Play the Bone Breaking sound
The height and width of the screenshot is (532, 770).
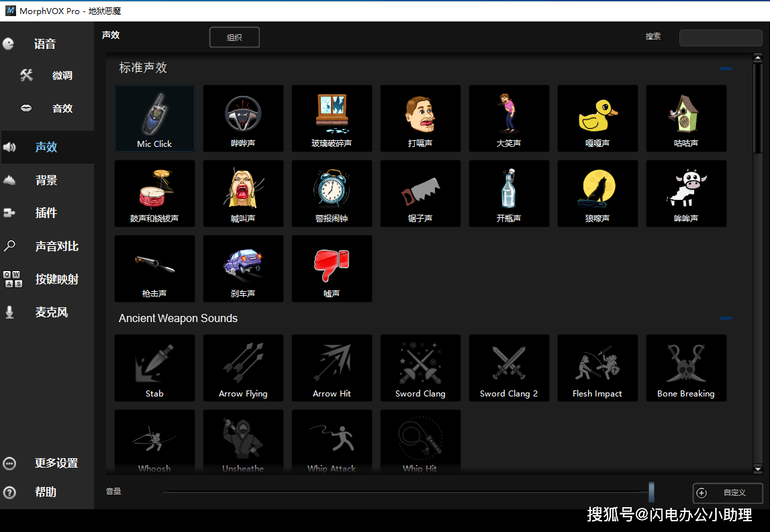pyautogui.click(x=686, y=368)
